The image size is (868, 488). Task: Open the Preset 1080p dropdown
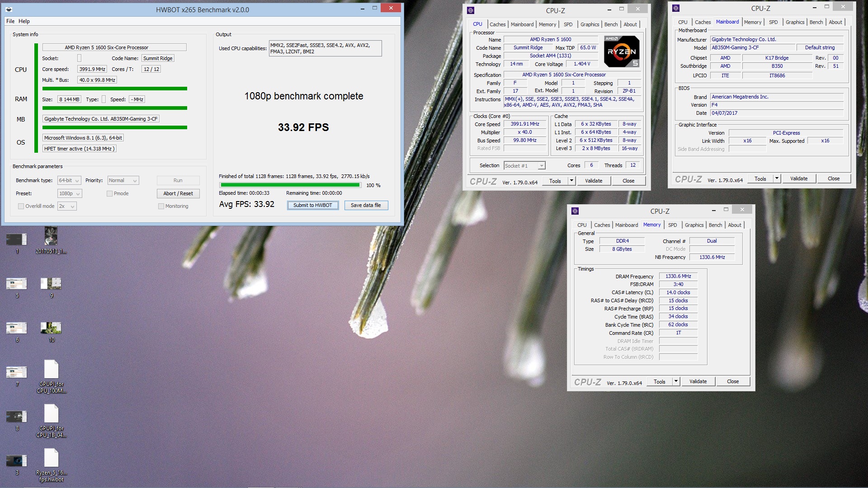pos(70,193)
